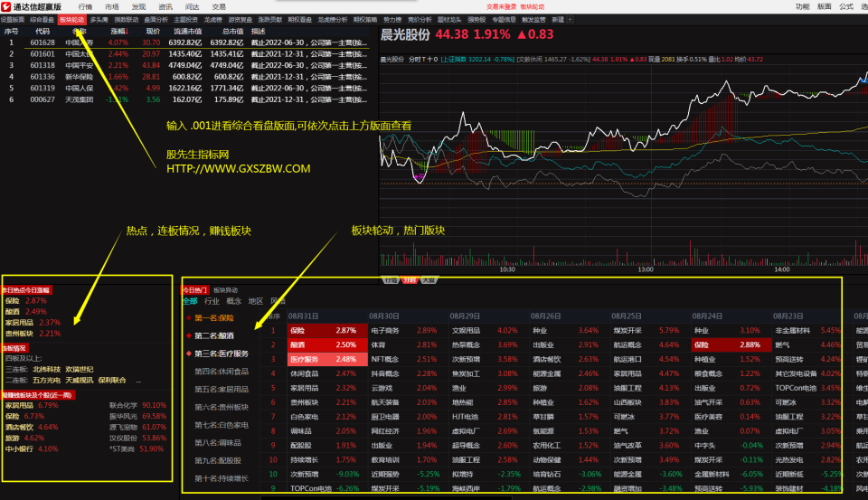Image resolution: width=868 pixels, height=500 pixels.
Task: Select ranking item 第四名:休闲食品
Action: coord(222,371)
